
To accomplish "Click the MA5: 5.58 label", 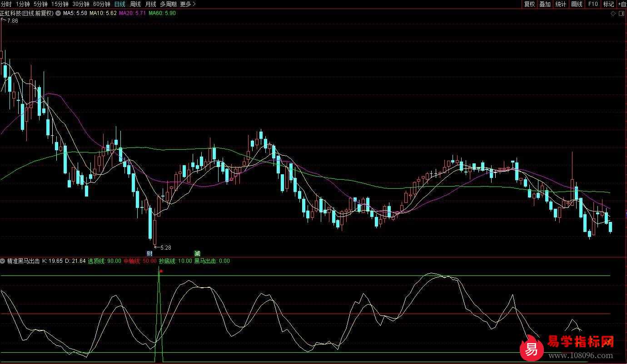I will [x=75, y=13].
